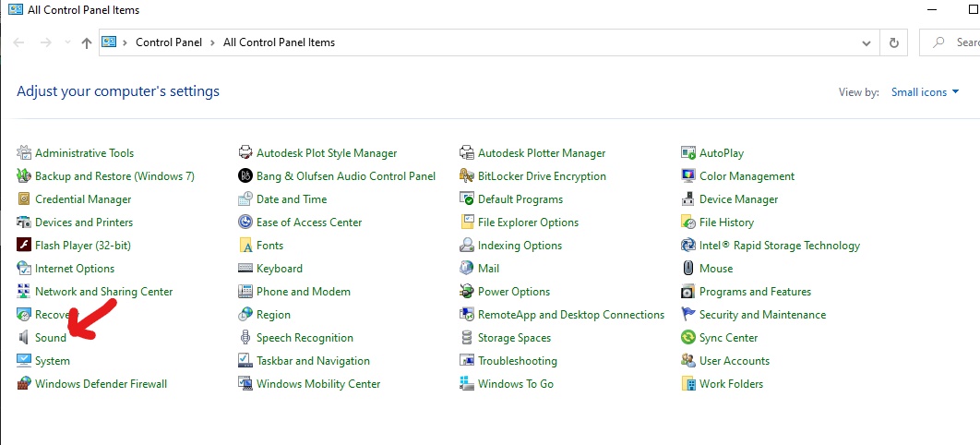Click the Flash Player icon
The image size is (980, 445).
[x=24, y=246]
